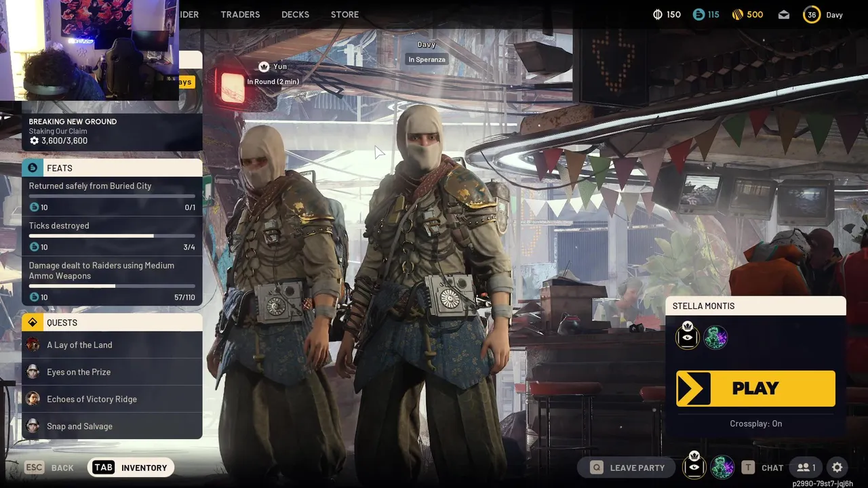Click the Medium Ammo Weapons progress bar
Viewport: 868px width, 488px height.
(x=112, y=286)
